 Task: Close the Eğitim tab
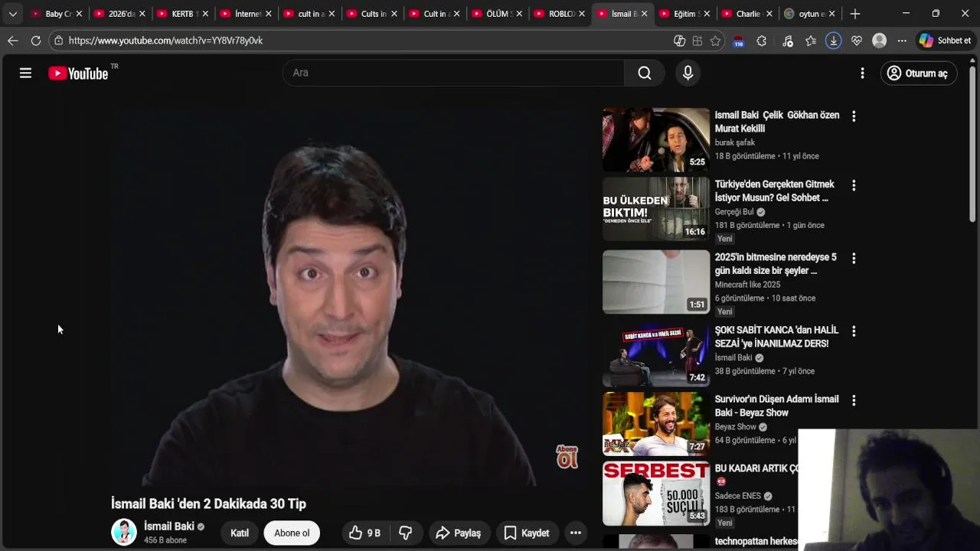pos(707,14)
